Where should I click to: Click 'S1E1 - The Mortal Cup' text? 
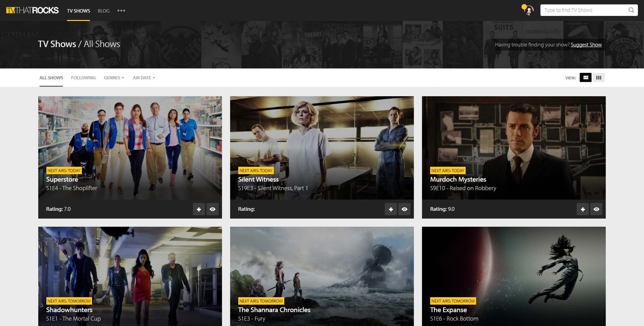[x=73, y=319]
